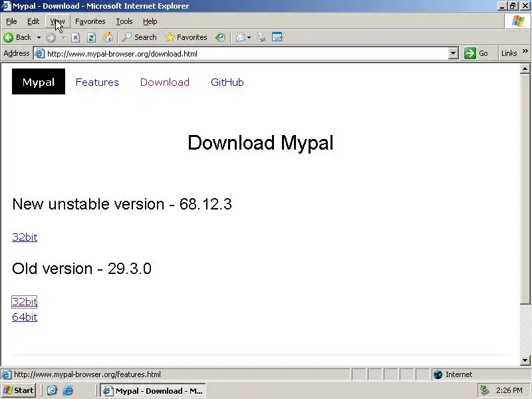
Task: Click the IE icon in title bar
Action: [6, 6]
